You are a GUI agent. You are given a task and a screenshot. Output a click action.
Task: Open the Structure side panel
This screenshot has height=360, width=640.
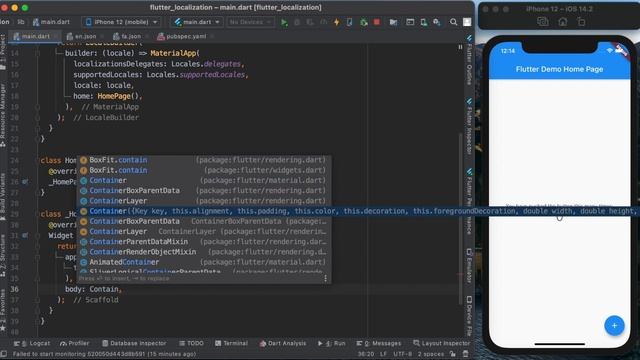3,256
